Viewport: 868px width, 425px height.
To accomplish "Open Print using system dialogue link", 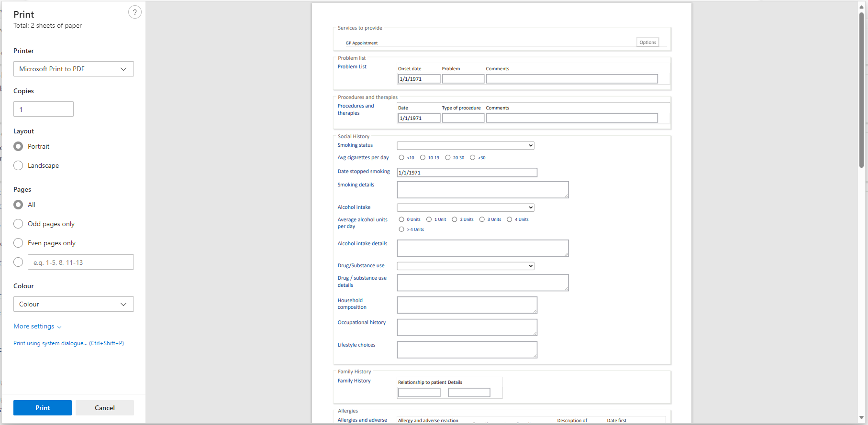I will 68,343.
